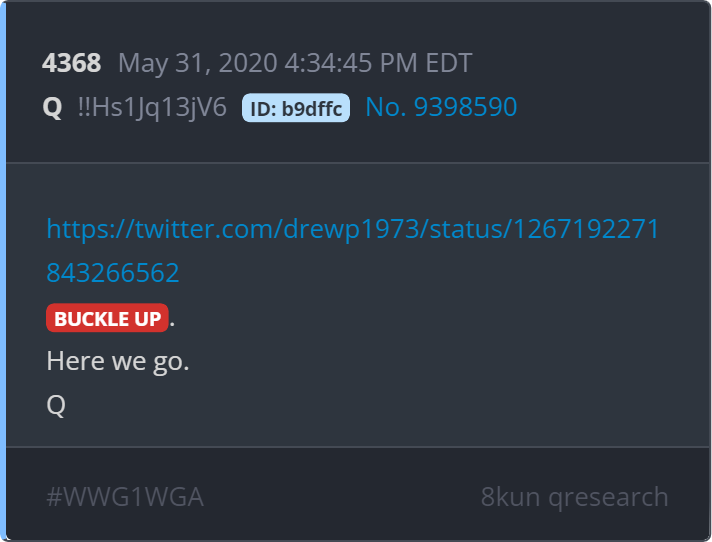Select the red BUCKLE UP highlight badge
Image resolution: width=712 pixels, height=542 pixels.
[107, 318]
